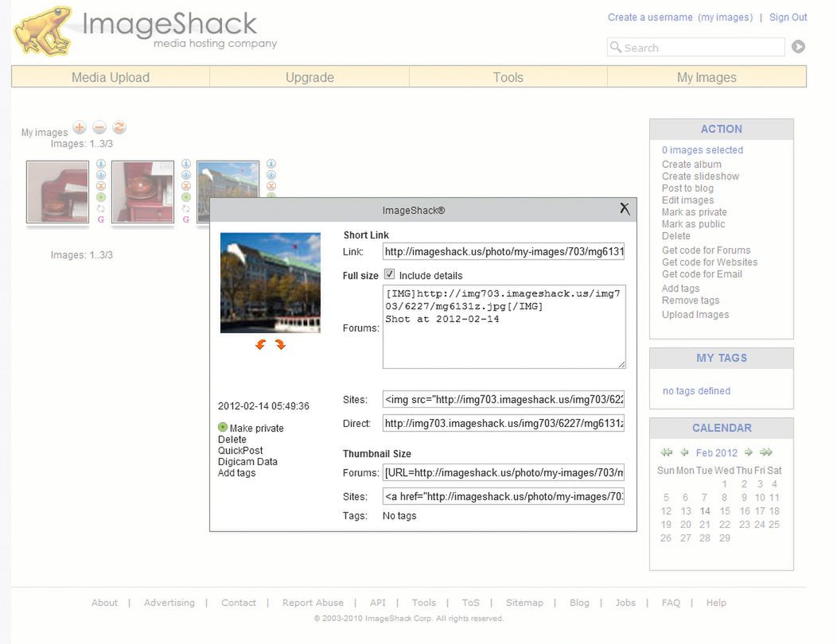The width and height of the screenshot is (837, 644).
Task: Click the orange X icon beside third thumbnail
Action: [271, 186]
